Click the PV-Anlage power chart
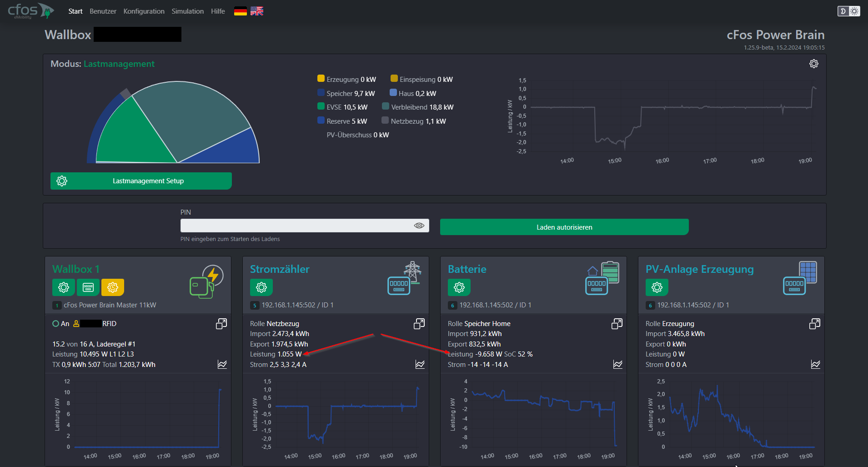 731,418
